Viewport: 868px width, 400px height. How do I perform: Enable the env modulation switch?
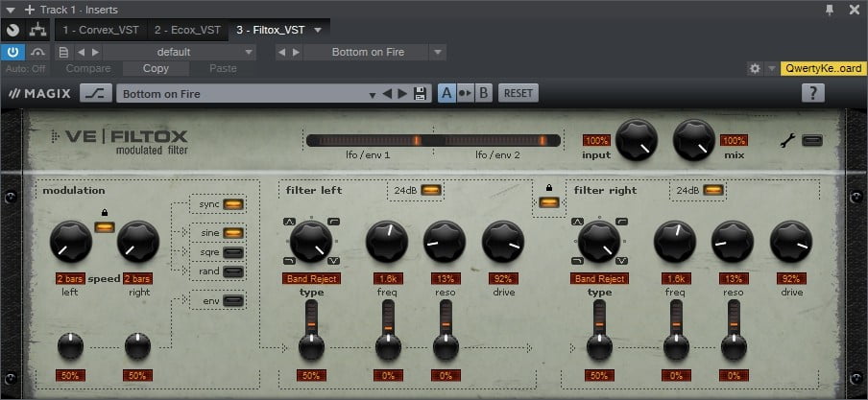coord(233,301)
